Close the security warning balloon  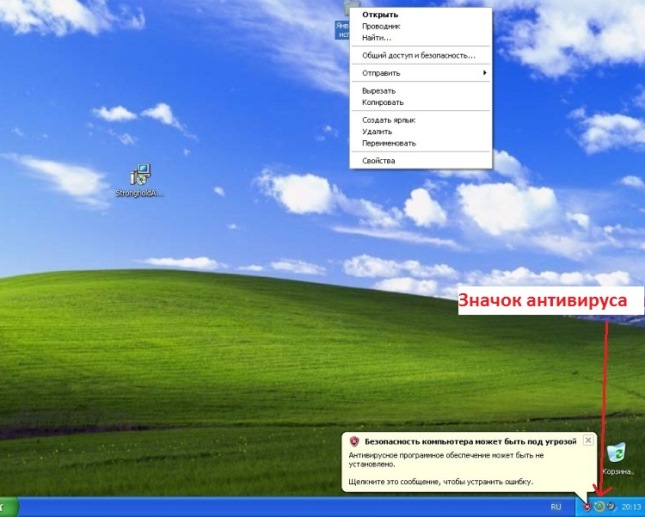click(x=588, y=440)
